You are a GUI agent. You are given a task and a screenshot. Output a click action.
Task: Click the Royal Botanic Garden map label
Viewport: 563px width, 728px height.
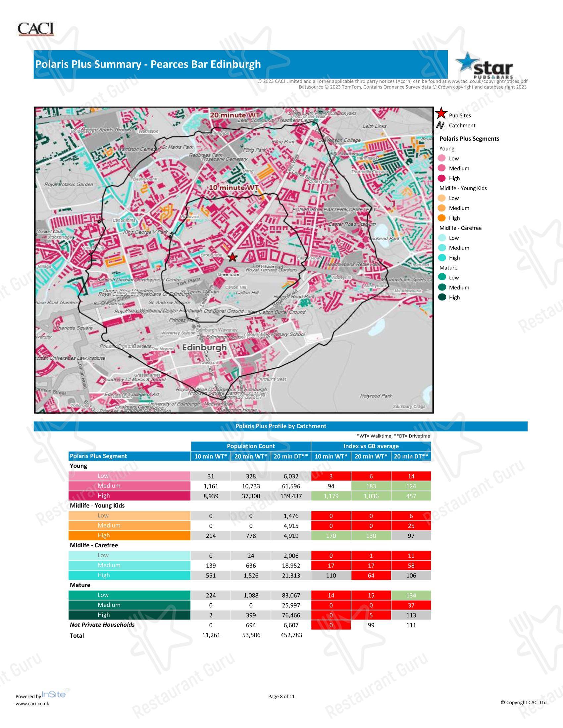coord(69,184)
